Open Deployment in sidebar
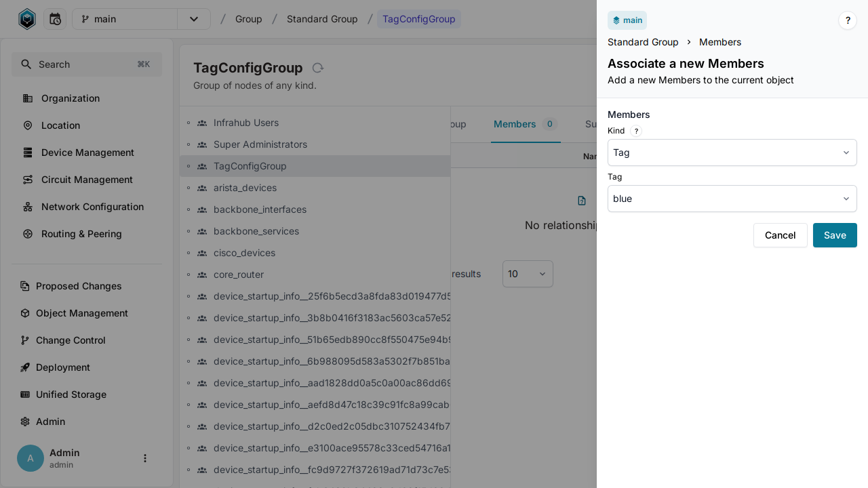This screenshot has height=488, width=868. [63, 367]
